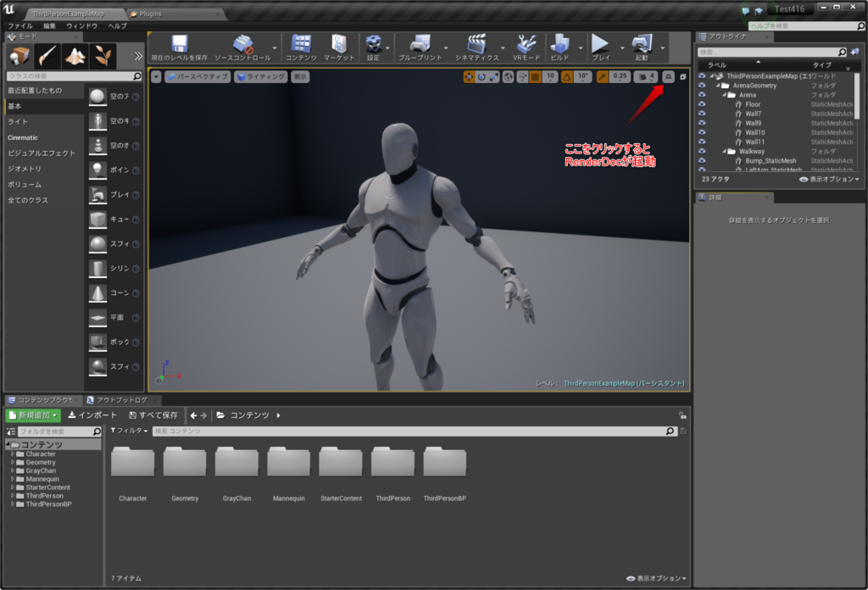Collapse the Walkway folder in outliner
Viewport: 868px width, 590px height.
(724, 151)
